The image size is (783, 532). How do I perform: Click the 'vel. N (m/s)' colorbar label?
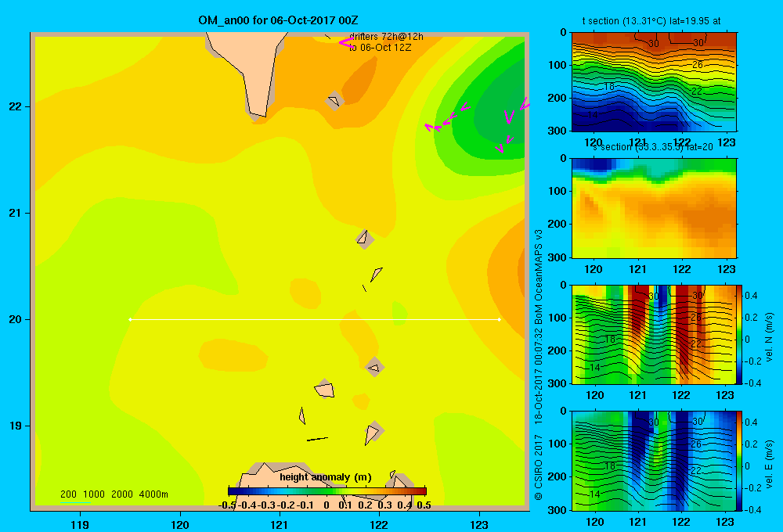click(x=769, y=337)
